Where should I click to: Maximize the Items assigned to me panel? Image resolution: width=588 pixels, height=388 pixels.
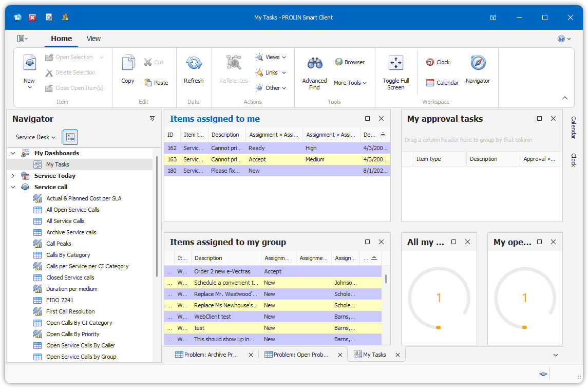click(x=367, y=119)
